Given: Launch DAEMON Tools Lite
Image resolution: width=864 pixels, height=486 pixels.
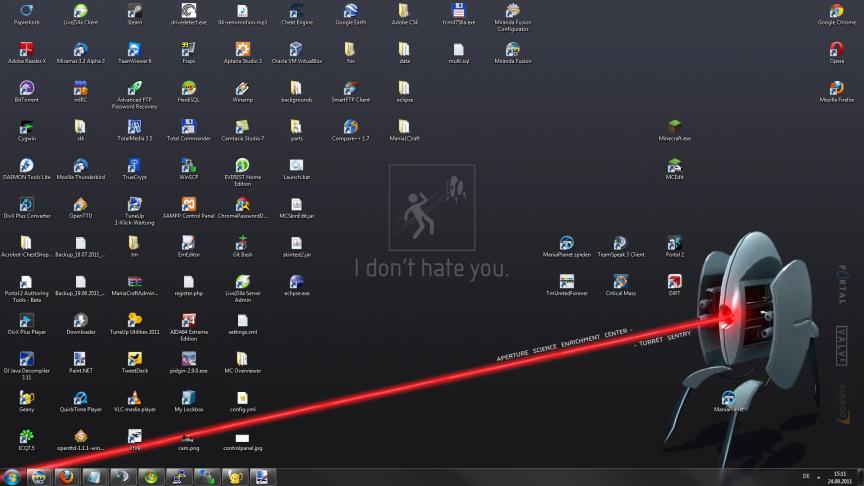Looking at the screenshot, I should point(26,169).
